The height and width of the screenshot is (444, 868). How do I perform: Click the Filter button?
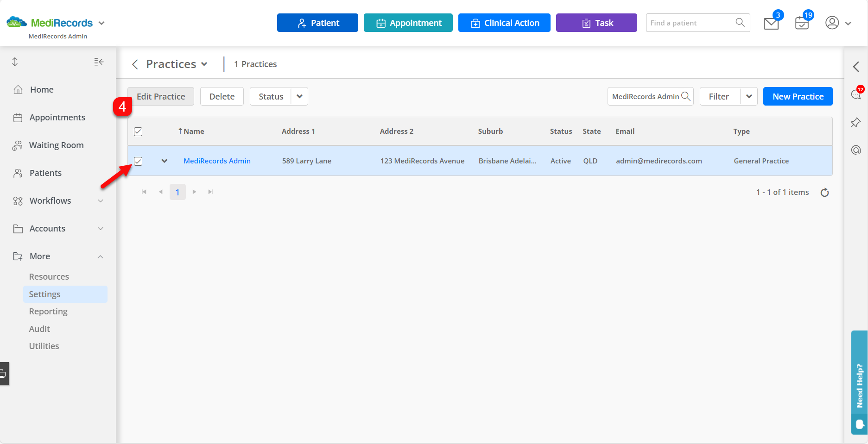point(720,96)
